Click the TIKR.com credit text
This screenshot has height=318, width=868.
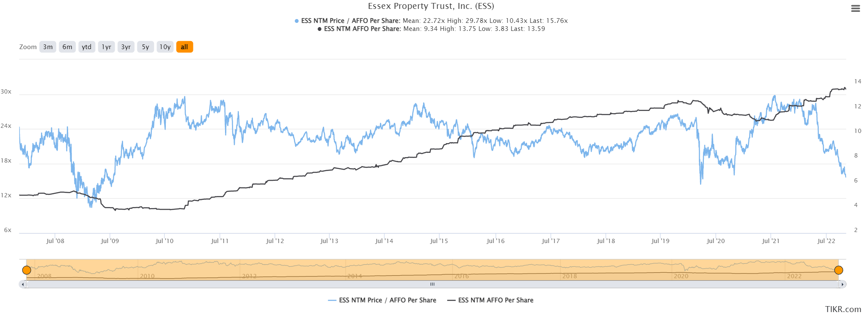click(x=843, y=310)
